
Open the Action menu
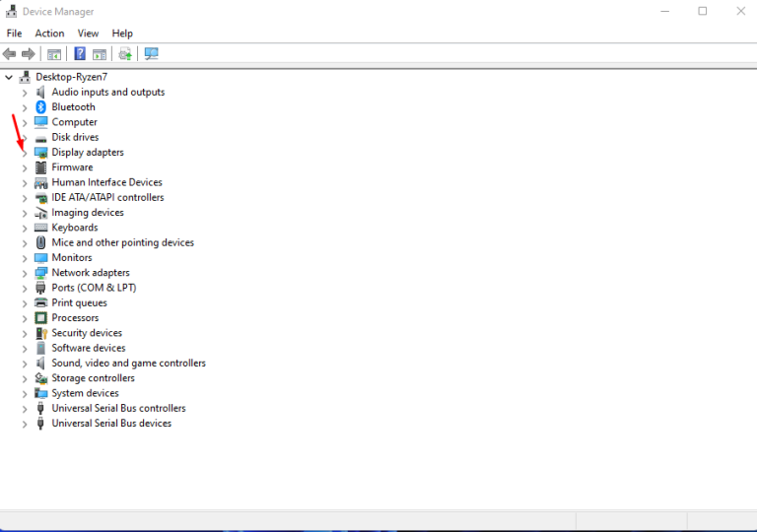coord(49,33)
